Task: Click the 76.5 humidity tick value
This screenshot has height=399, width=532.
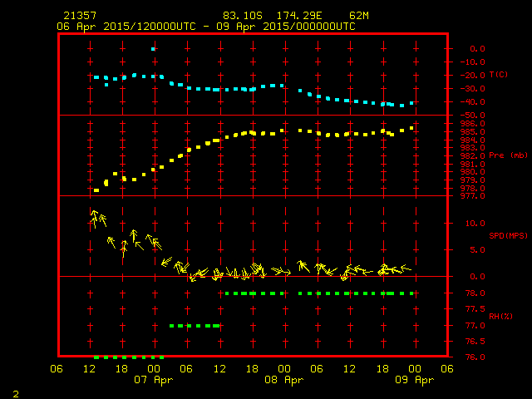Action: point(475,342)
